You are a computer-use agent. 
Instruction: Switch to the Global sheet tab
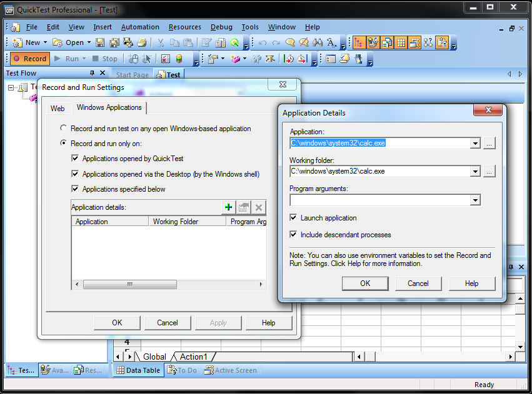[154, 357]
